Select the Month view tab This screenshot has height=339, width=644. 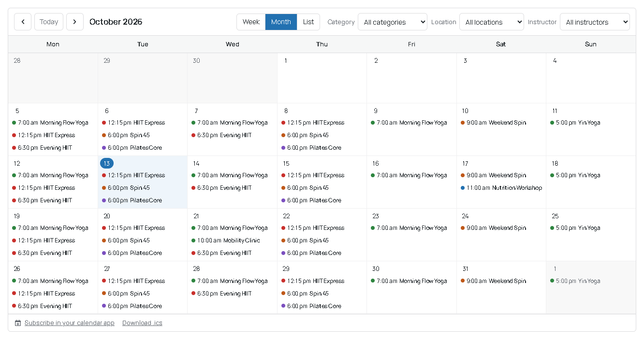[x=281, y=22]
